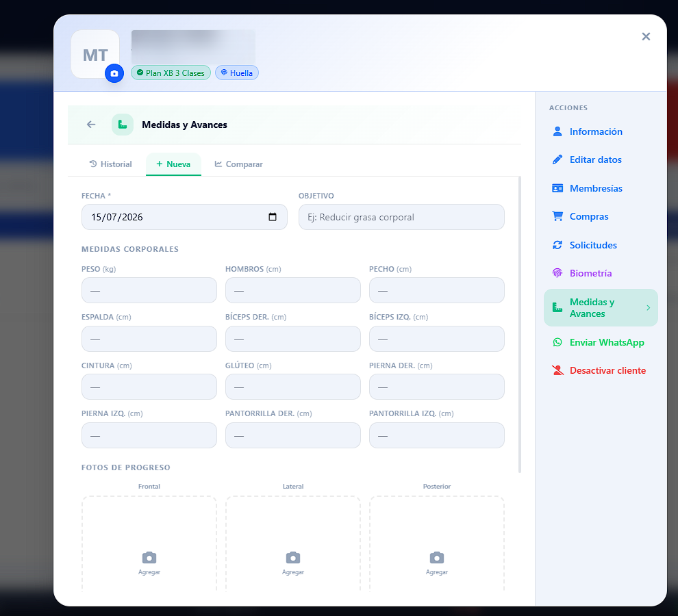Screen dimensions: 678x616
Task: Click the Enviar WhatsApp icon
Action: [x=557, y=342]
